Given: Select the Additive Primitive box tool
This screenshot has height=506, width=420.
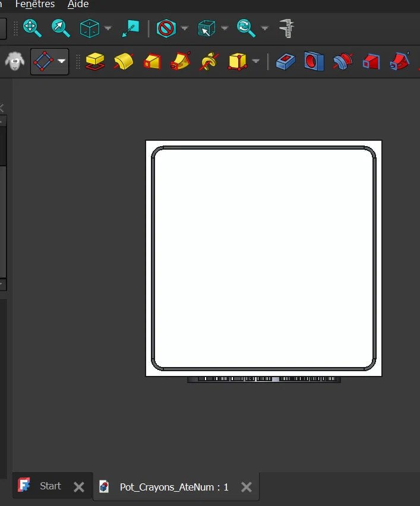Looking at the screenshot, I should pyautogui.click(x=238, y=61).
